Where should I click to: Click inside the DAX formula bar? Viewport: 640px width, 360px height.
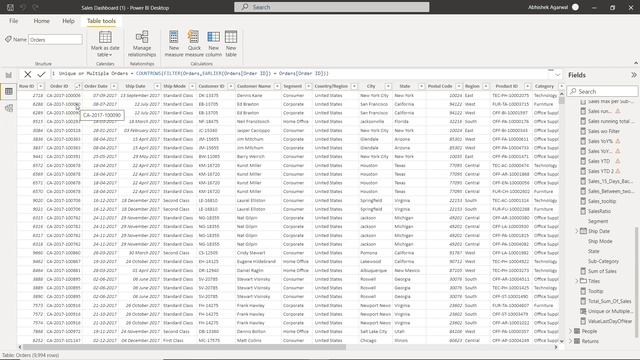click(302, 74)
